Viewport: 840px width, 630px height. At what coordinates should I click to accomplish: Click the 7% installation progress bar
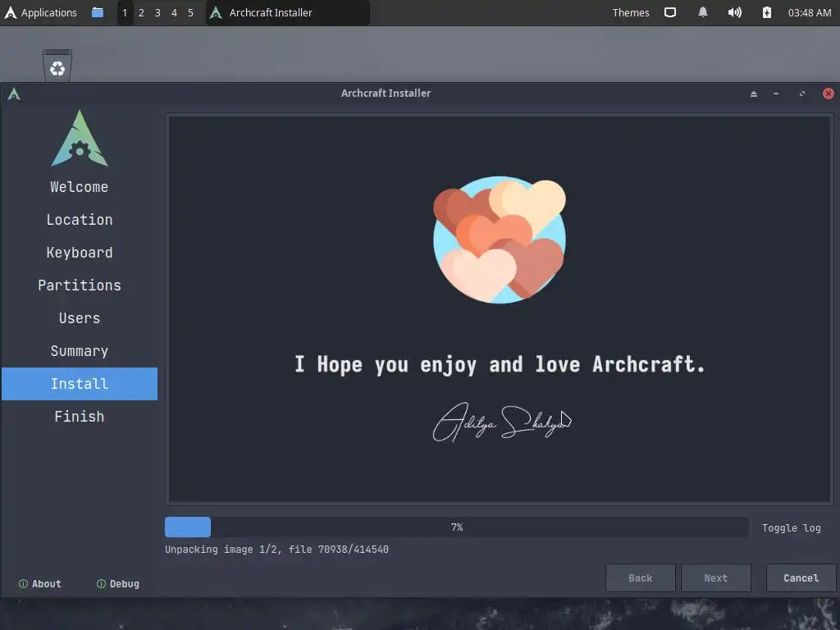click(456, 527)
